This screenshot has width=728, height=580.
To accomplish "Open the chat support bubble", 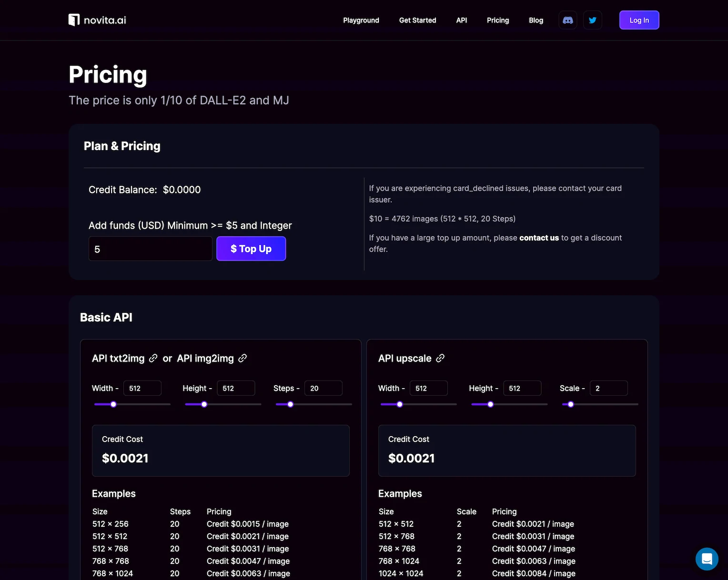I will click(x=707, y=559).
